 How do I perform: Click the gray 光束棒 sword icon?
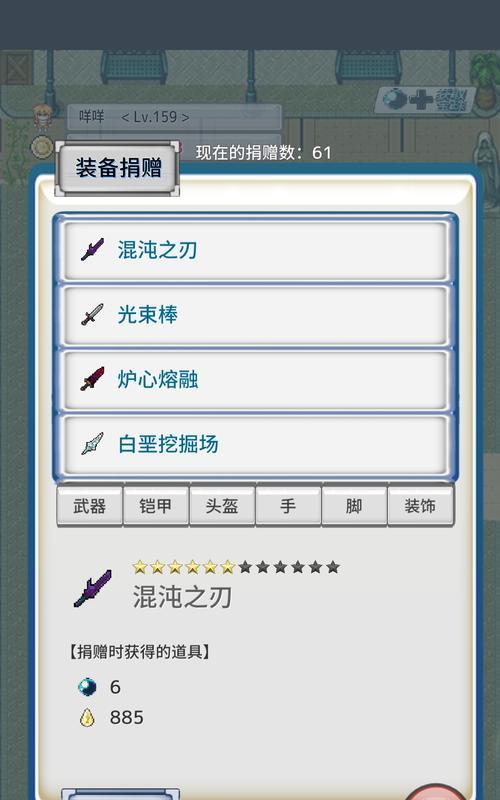92,314
